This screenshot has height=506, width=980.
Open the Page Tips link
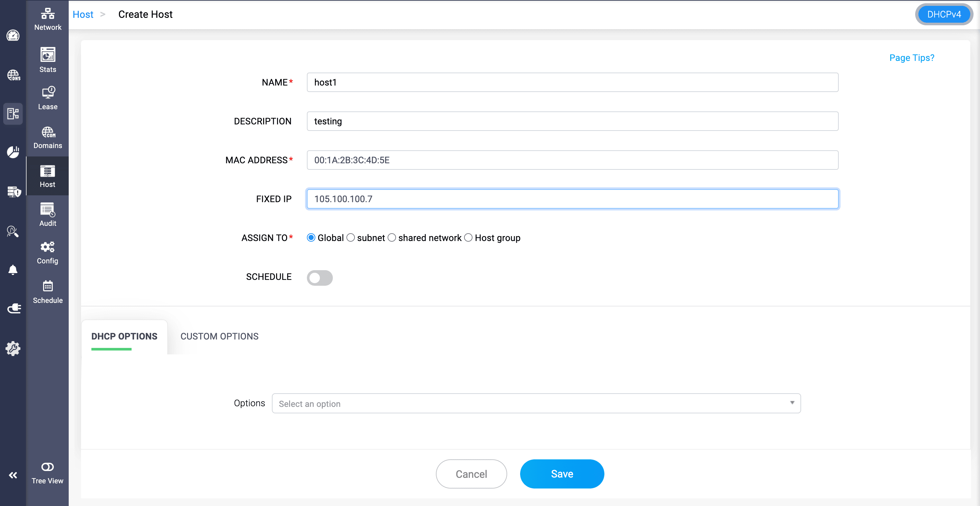tap(911, 58)
